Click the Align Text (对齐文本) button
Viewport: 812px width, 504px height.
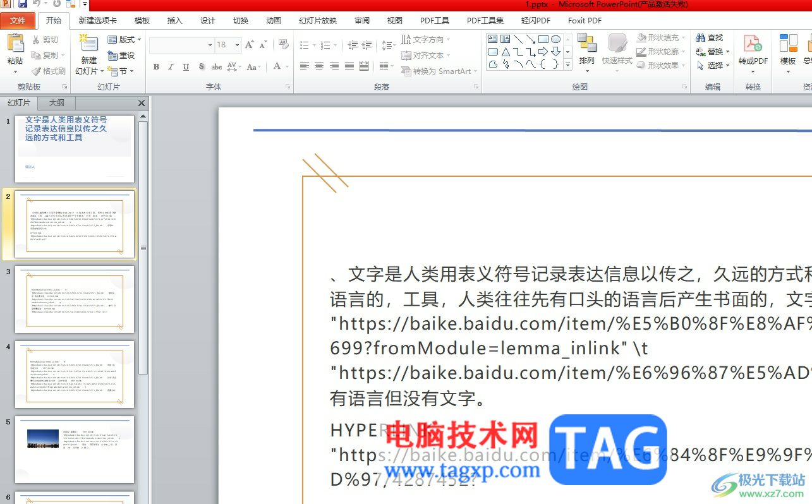(x=427, y=56)
